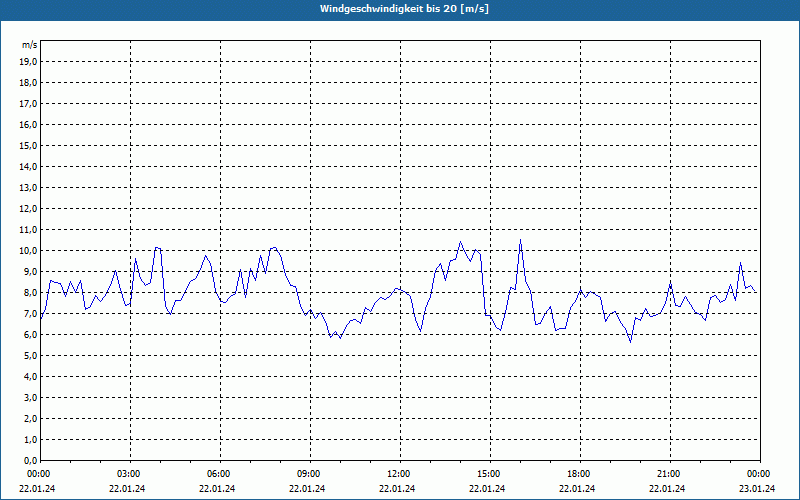Click the "9,0" y-axis label
Viewport: 800px width, 500px height.
pos(31,271)
